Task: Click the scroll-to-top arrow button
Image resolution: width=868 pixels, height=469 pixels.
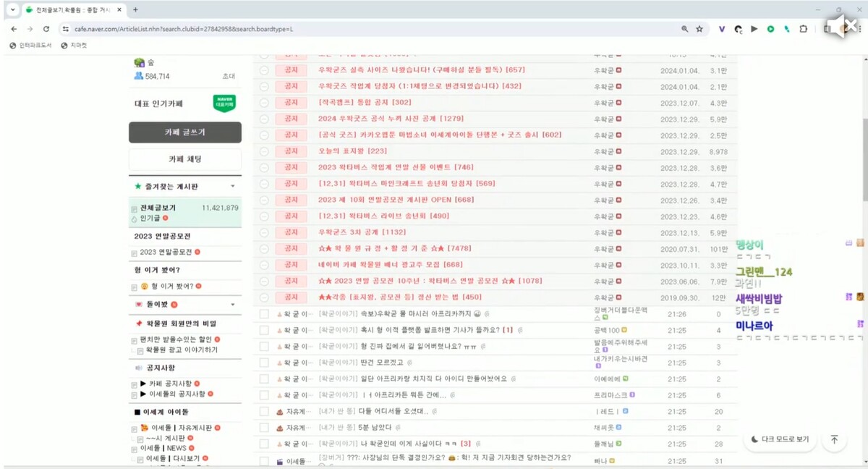Action: [x=834, y=439]
